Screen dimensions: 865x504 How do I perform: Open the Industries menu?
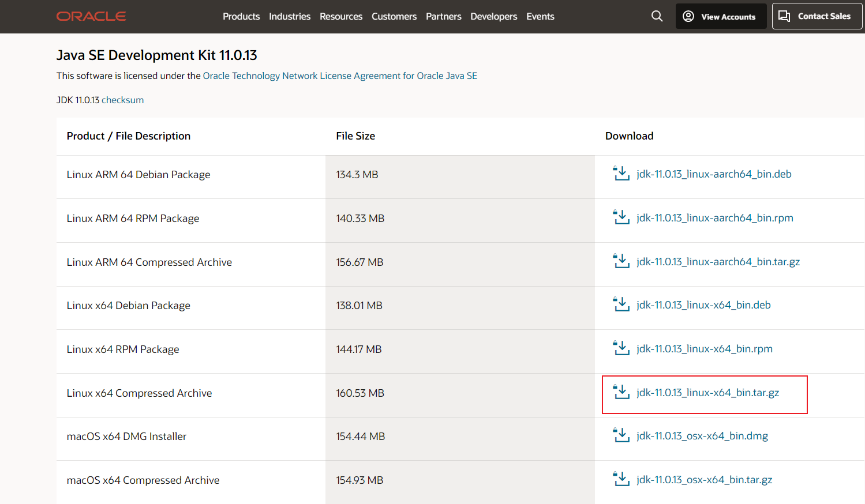(x=290, y=16)
